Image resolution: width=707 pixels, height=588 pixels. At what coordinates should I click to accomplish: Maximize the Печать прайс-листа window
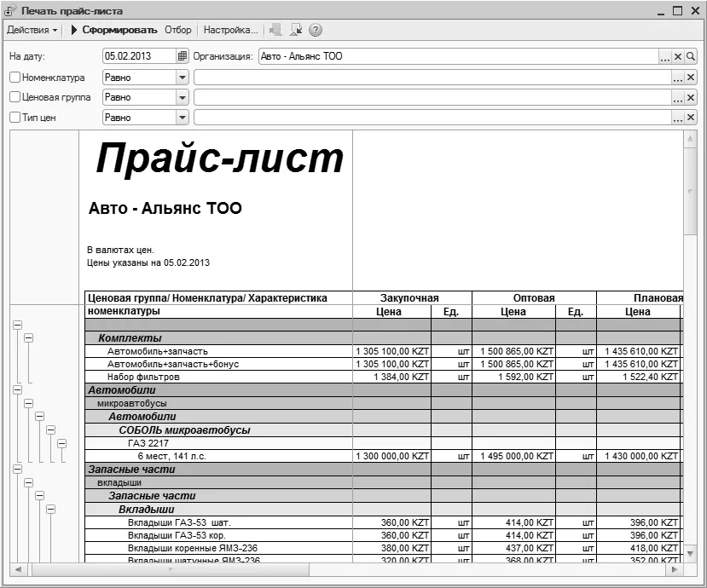click(677, 11)
